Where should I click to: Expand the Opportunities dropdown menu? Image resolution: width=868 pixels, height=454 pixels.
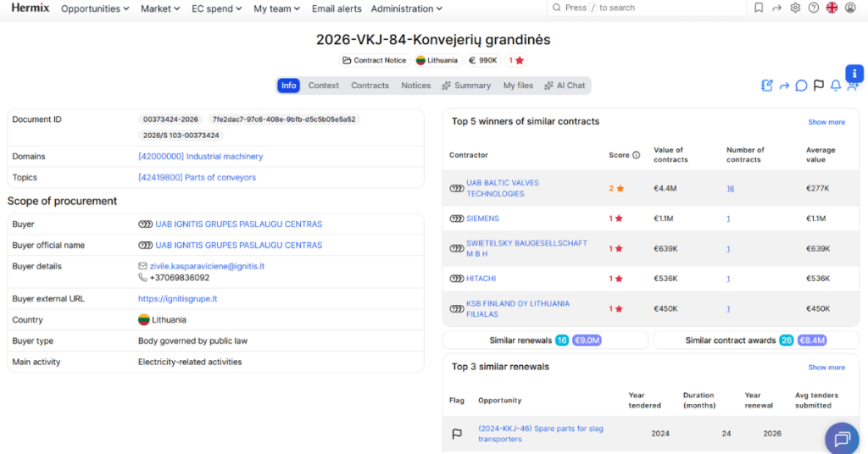(95, 8)
